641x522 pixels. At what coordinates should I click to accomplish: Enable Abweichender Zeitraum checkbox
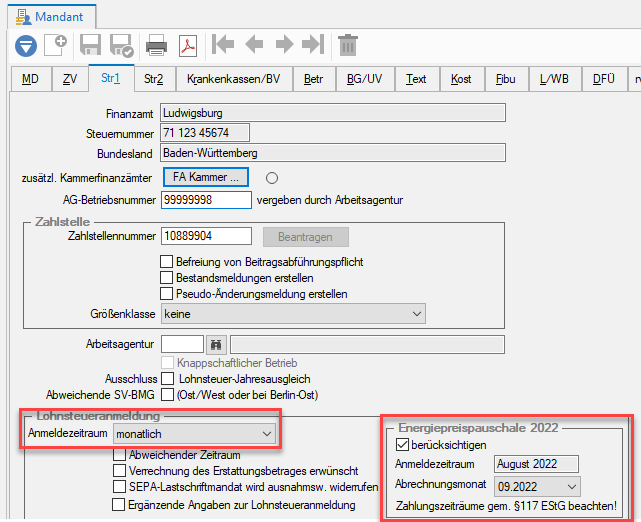pos(119,455)
